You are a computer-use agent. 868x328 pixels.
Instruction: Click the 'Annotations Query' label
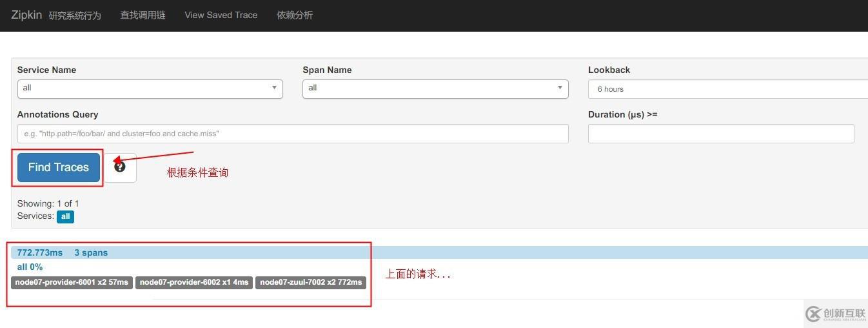click(57, 114)
